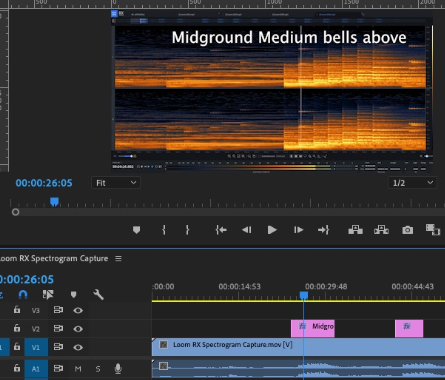
Task: Open the Fit zoom level dropdown
Action: 116,183
